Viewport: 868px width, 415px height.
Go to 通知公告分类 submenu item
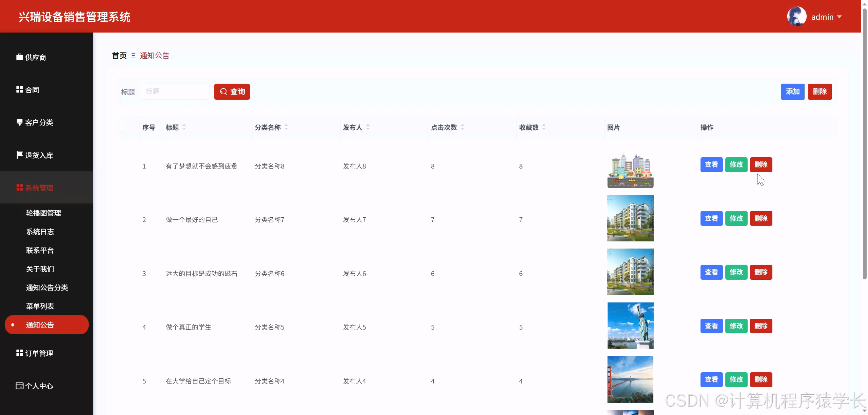click(46, 288)
